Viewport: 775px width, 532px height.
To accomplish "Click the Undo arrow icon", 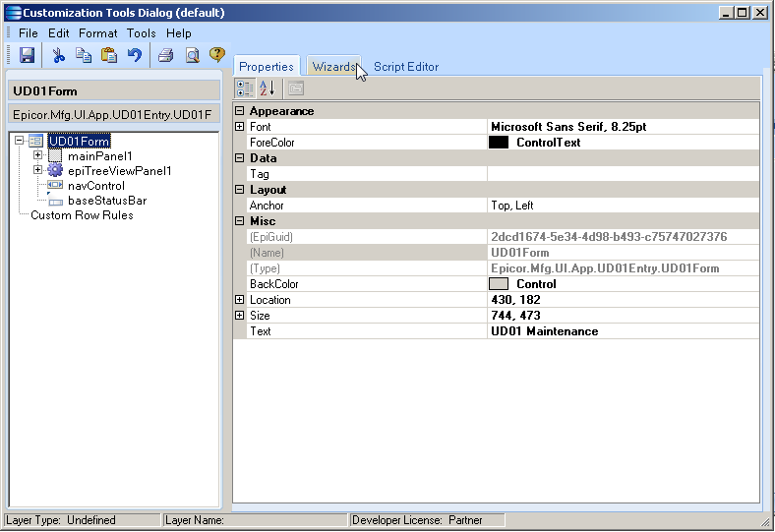I will [135, 55].
